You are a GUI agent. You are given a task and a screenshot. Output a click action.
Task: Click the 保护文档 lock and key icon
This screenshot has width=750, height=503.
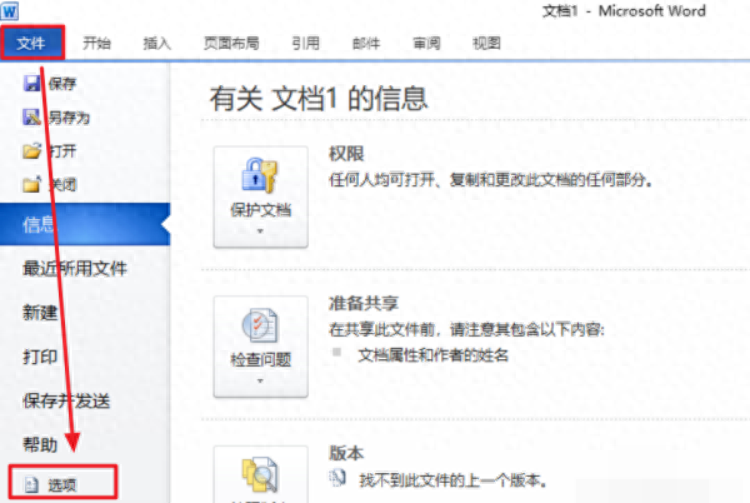[x=260, y=175]
